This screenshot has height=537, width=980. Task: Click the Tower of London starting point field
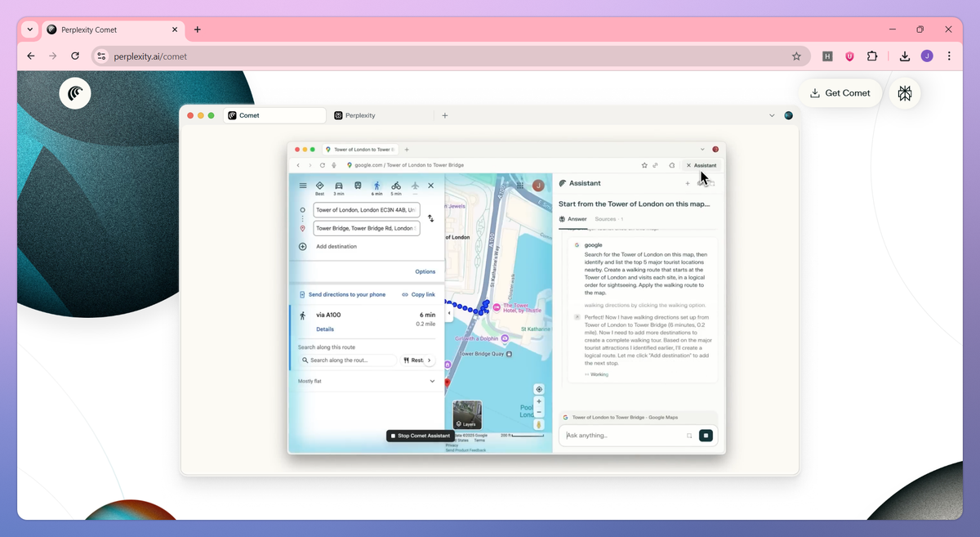367,210
